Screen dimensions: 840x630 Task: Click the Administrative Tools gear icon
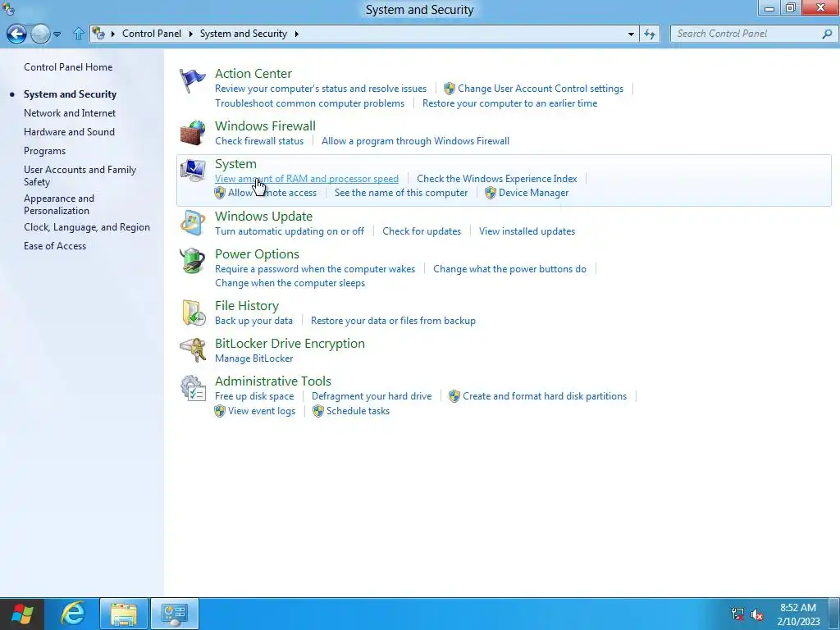(x=192, y=388)
